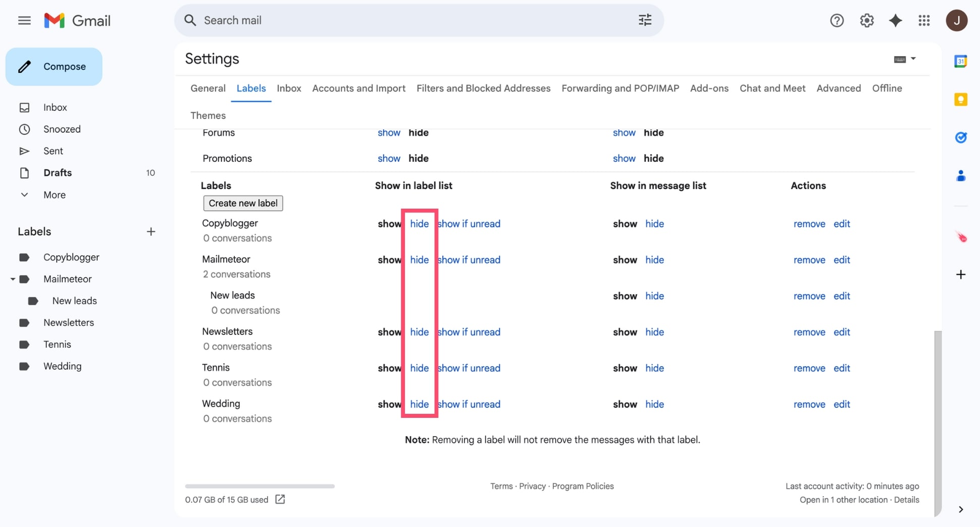Viewport: 980px width, 527px height.
Task: Click the Gmail logo
Action: [x=77, y=20]
